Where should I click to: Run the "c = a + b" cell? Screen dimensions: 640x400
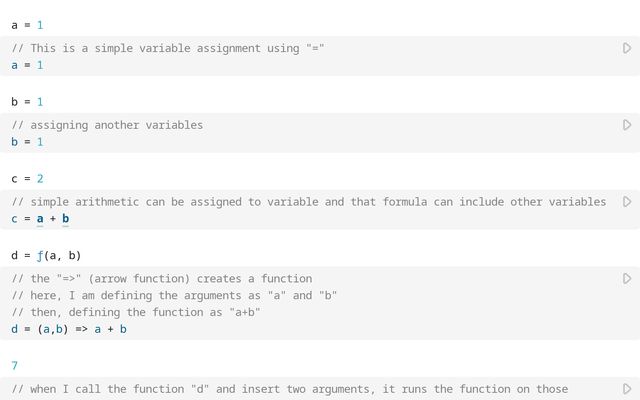click(627, 202)
